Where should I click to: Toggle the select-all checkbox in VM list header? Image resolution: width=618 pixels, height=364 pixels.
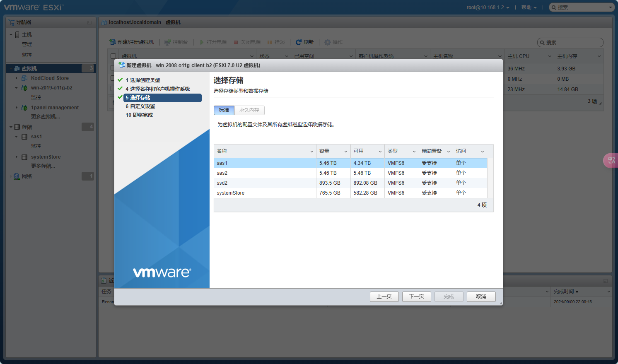coord(113,56)
